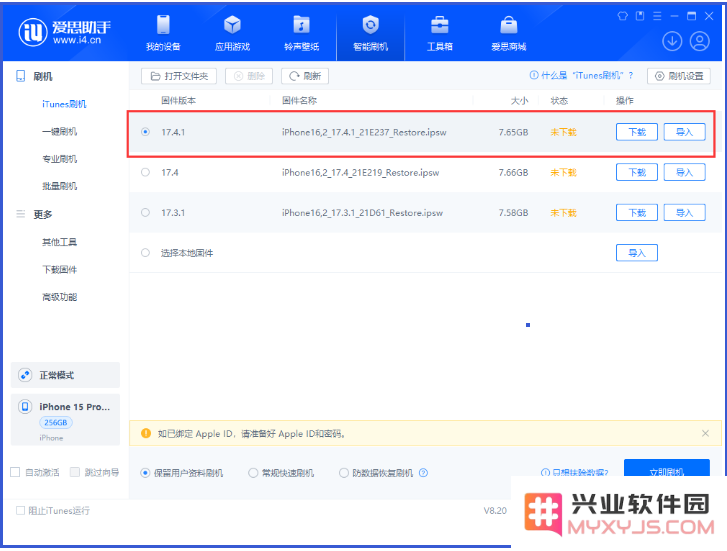Click the 固件名称 column header
The width and height of the screenshot is (727, 551).
tap(300, 101)
